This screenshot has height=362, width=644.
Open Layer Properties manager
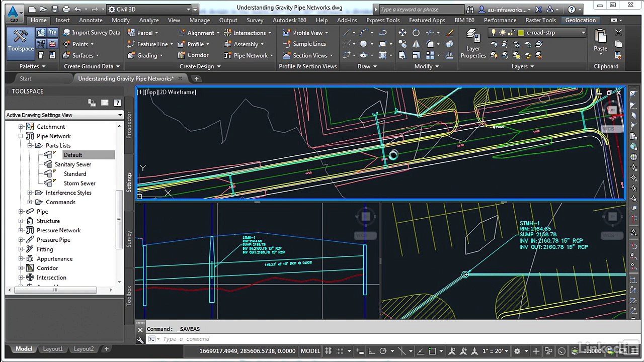pos(473,43)
